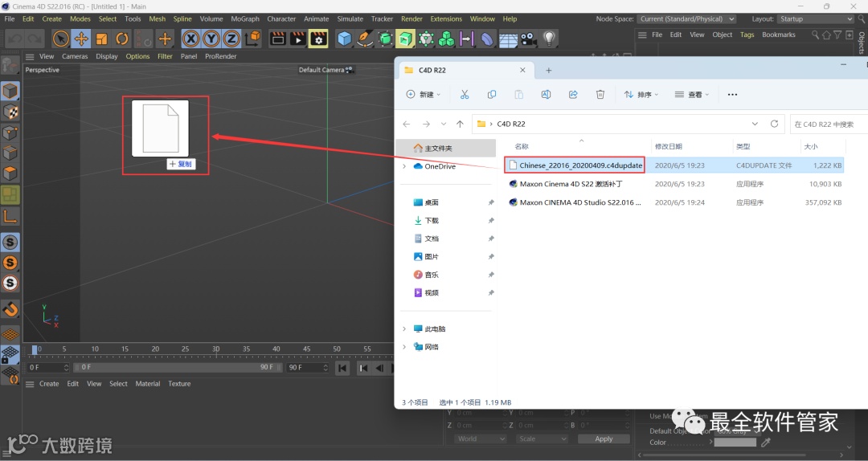This screenshot has width=868, height=461.
Task: Switch to Texture mode in left palette
Action: pyautogui.click(x=10, y=112)
